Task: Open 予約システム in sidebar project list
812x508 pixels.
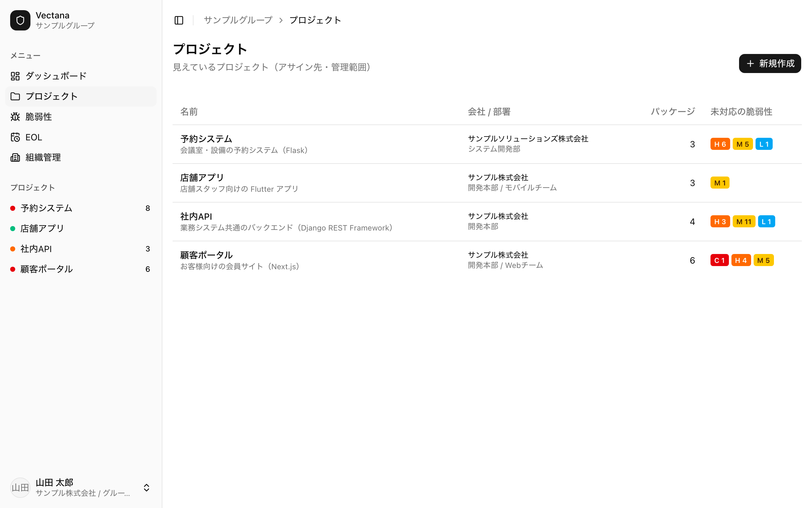Action: [x=81, y=208]
